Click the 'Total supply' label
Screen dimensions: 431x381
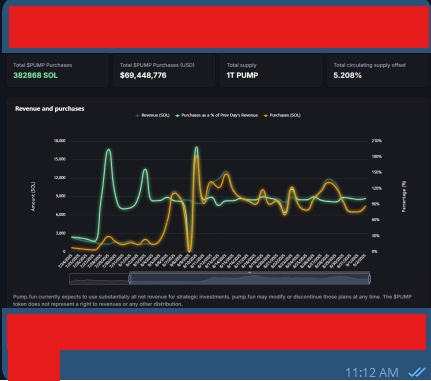pyautogui.click(x=242, y=65)
